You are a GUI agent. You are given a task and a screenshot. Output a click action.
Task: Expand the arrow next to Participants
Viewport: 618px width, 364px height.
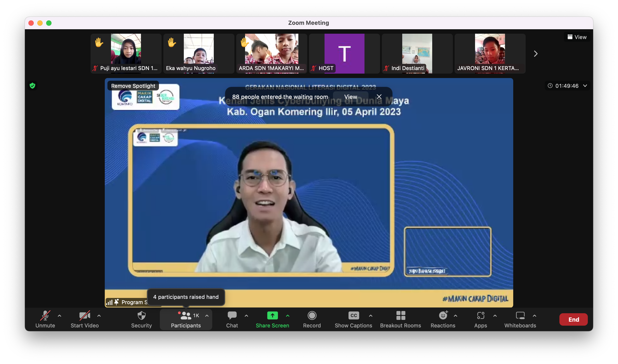click(x=207, y=316)
